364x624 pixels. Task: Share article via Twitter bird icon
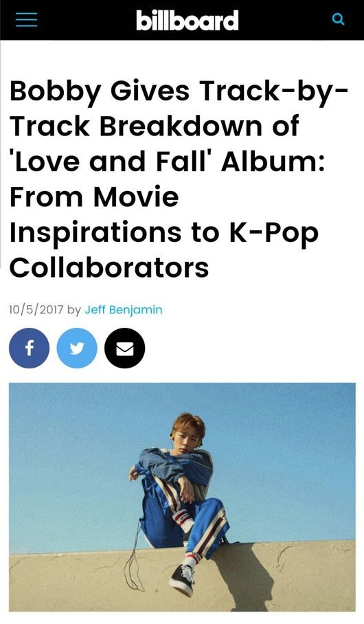point(77,348)
